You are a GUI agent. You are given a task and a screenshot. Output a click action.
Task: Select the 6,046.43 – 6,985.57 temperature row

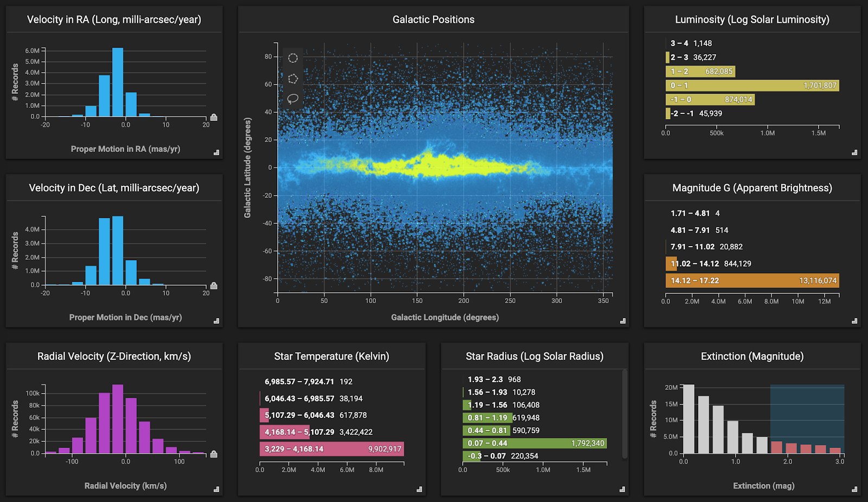[332, 398]
